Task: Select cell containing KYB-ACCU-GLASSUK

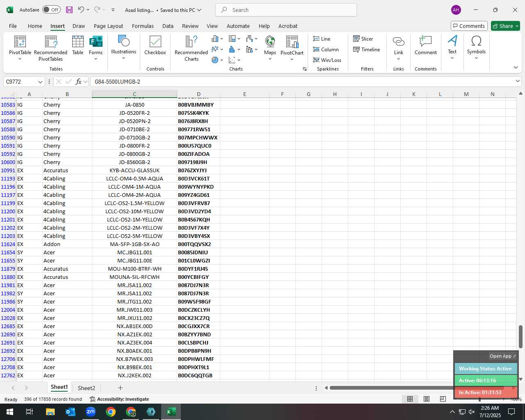Action: pos(135,170)
